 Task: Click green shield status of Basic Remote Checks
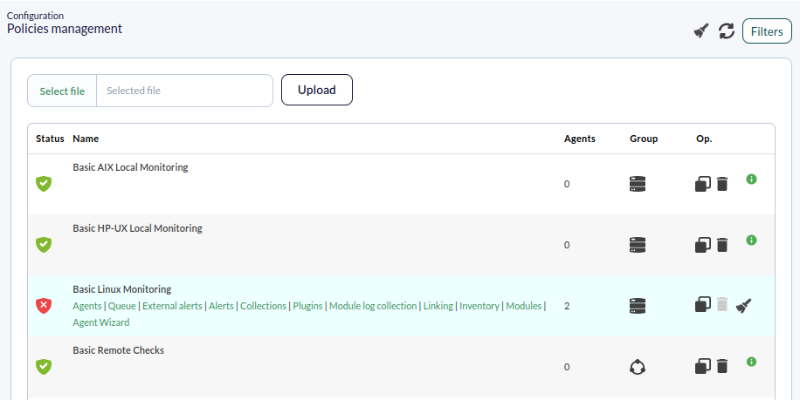[x=44, y=367]
